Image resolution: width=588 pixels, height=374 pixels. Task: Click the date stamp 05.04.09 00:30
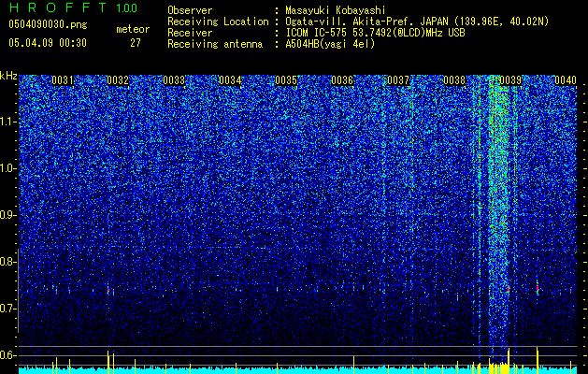pyautogui.click(x=48, y=43)
